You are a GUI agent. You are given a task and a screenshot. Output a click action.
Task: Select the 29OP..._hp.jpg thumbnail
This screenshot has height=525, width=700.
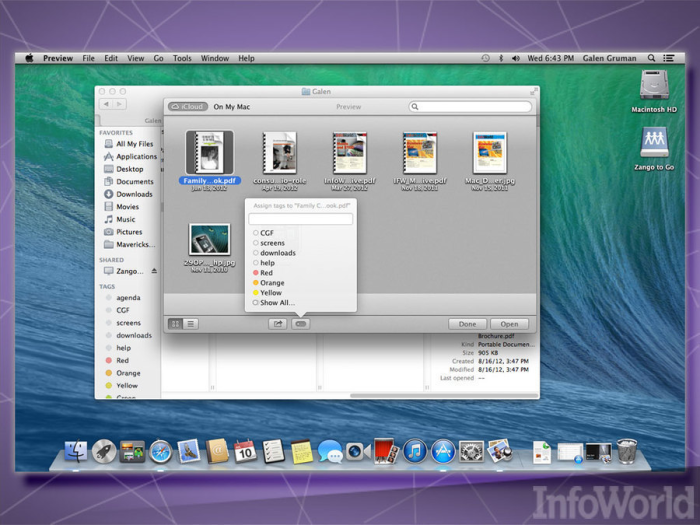click(209, 240)
